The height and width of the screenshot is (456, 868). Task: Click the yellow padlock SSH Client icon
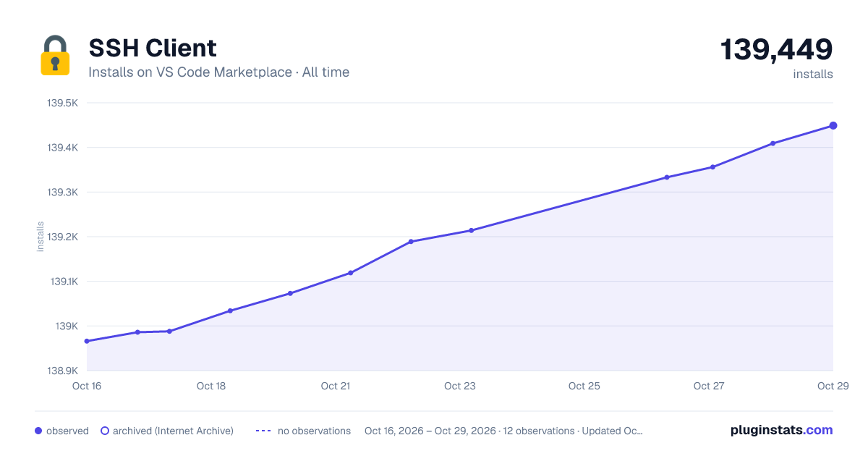tap(55, 55)
